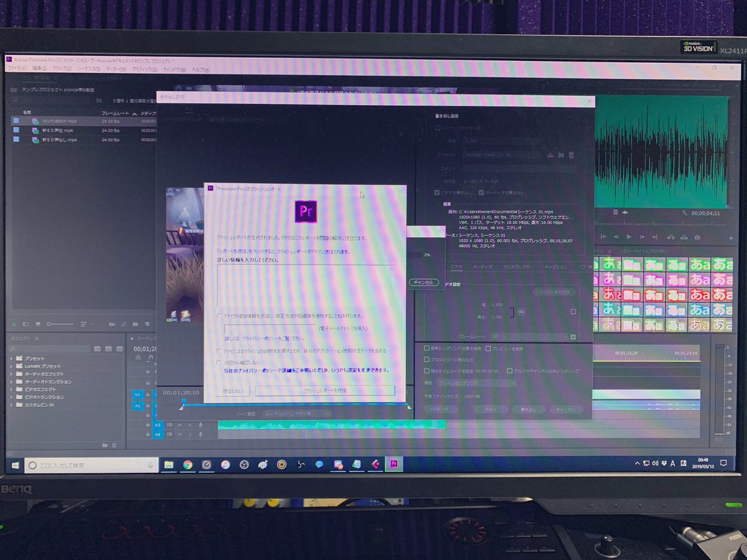Open クリップ menu
747x560 pixels.
tap(62, 69)
